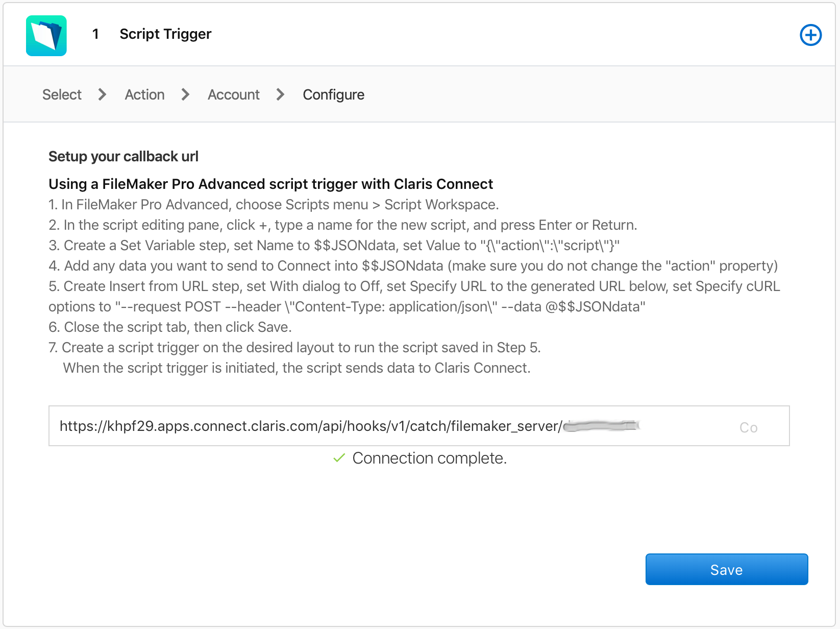Go to the Action breadcrumb step
840x629 pixels.
(x=144, y=94)
